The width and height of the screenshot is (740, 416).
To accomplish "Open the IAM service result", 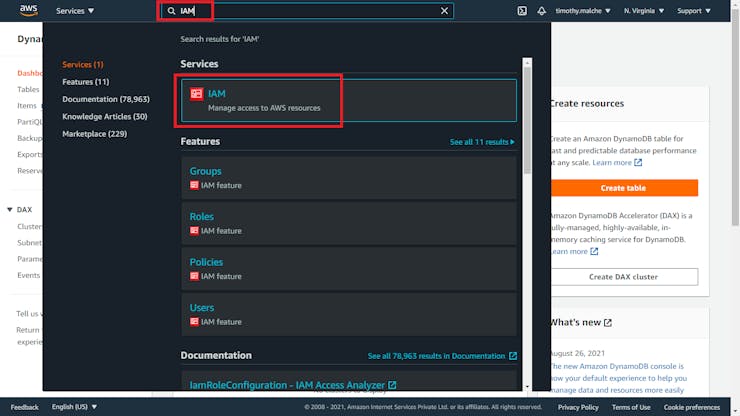I will (x=349, y=101).
